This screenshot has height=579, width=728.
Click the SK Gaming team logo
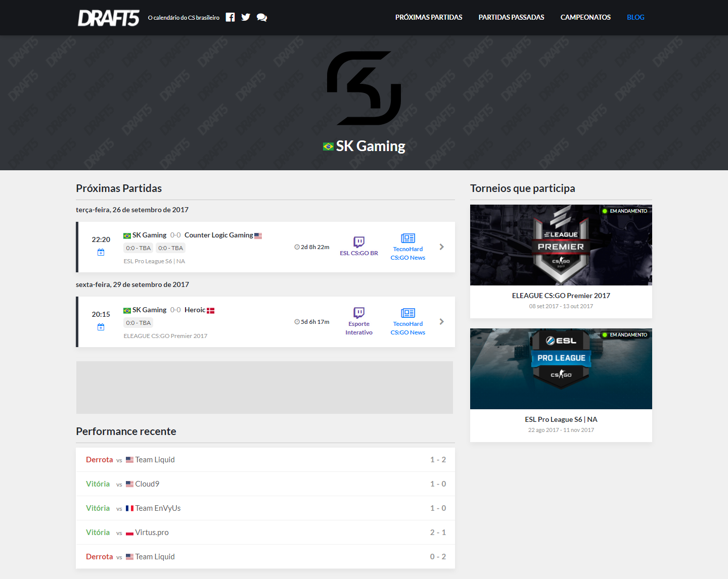point(364,88)
